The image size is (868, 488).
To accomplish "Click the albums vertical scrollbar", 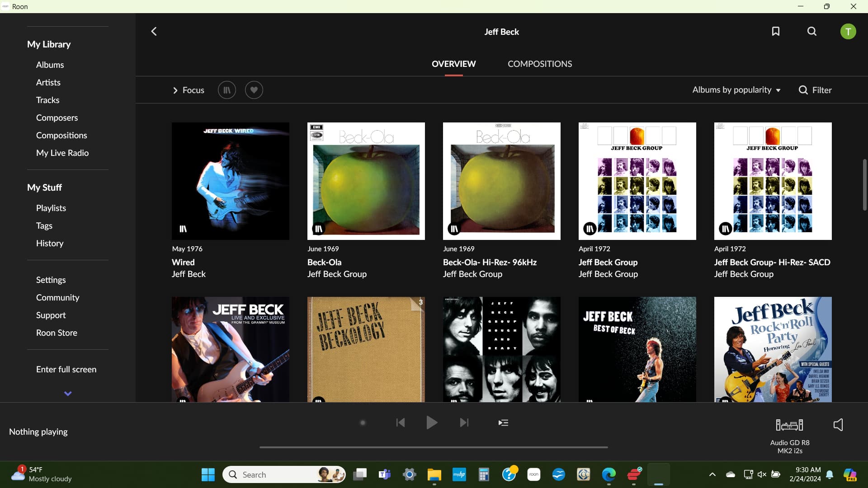I will tap(864, 184).
